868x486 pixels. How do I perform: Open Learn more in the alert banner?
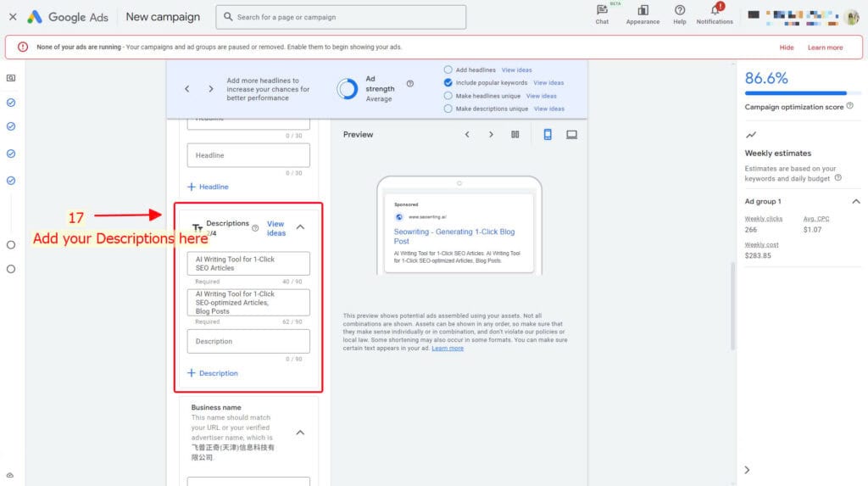tap(825, 47)
